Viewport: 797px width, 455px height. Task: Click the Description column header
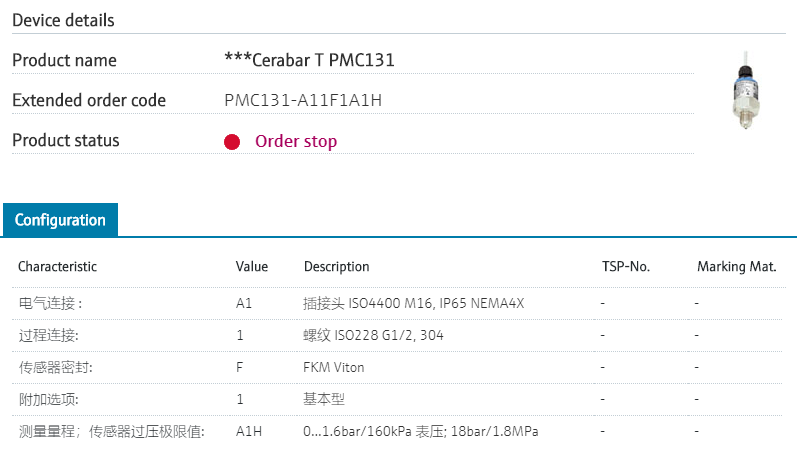click(x=337, y=266)
